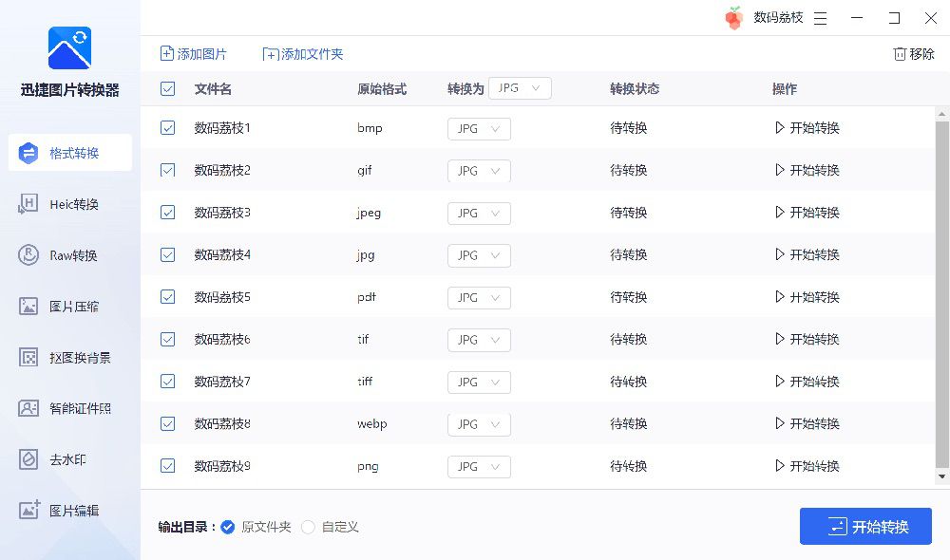Click the big blue 开始转换 button

pyautogui.click(x=865, y=526)
